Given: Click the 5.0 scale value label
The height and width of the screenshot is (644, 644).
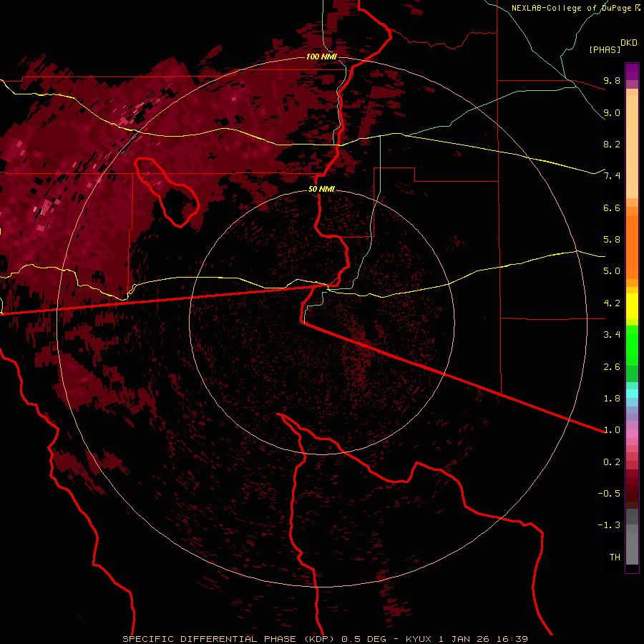Looking at the screenshot, I should 612,271.
